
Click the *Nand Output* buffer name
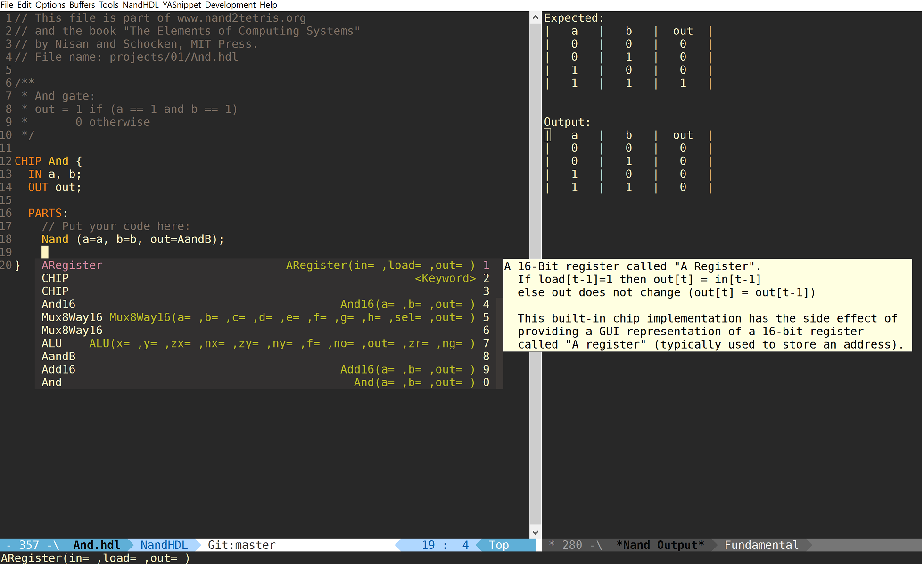(x=661, y=546)
